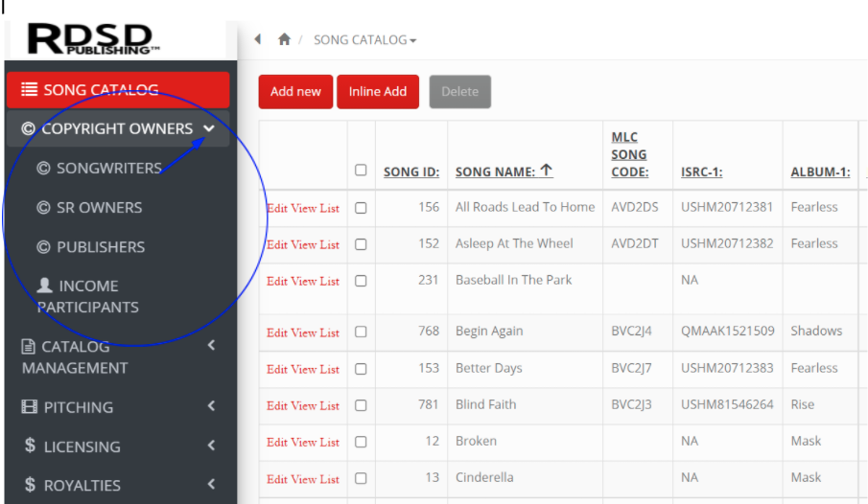Image resolution: width=868 pixels, height=504 pixels.
Task: Click the film icon beside Pitching
Action: 30,407
